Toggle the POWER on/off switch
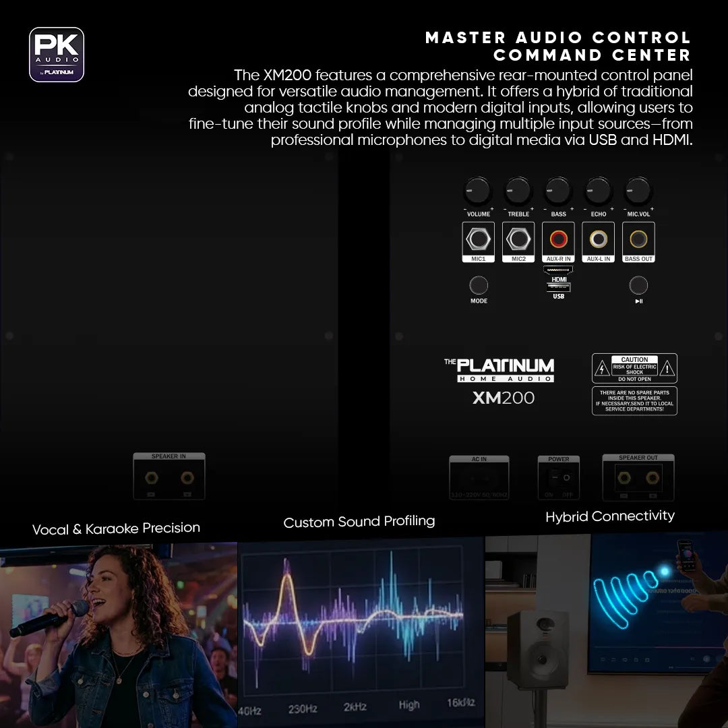 point(558,477)
